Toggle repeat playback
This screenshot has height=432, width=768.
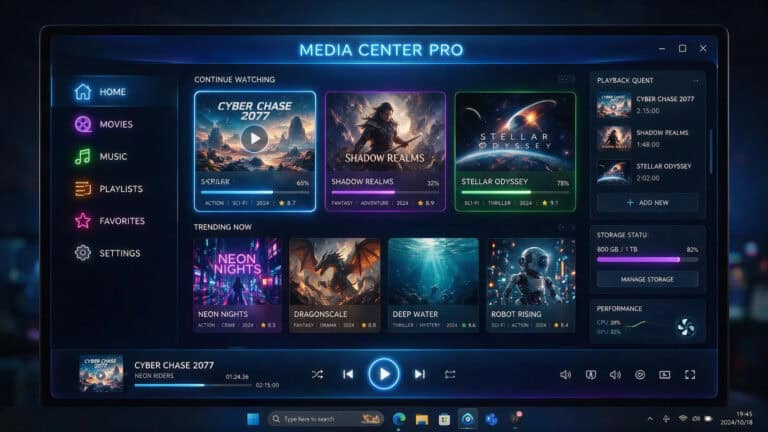450,375
